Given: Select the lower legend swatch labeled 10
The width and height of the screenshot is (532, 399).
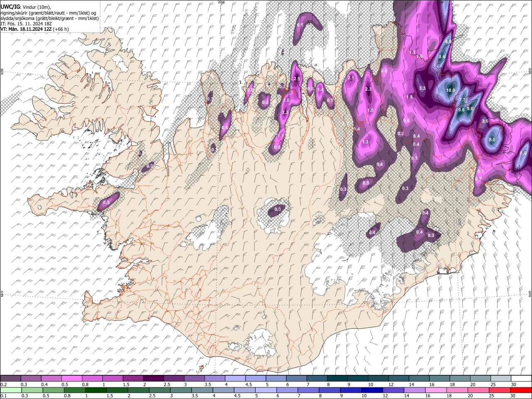Looking at the screenshot, I should (x=372, y=390).
